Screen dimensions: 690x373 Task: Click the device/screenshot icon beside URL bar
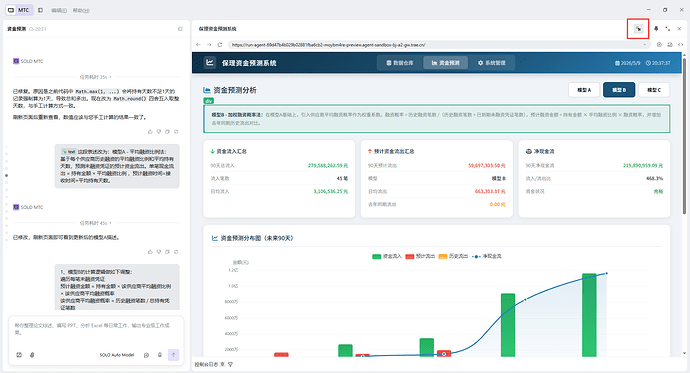(x=670, y=44)
